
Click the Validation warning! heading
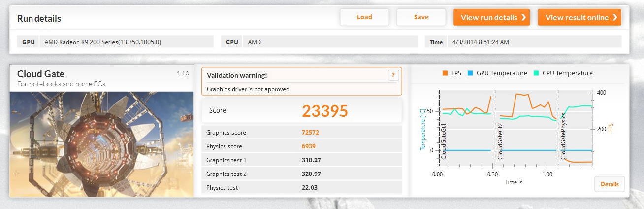(237, 75)
